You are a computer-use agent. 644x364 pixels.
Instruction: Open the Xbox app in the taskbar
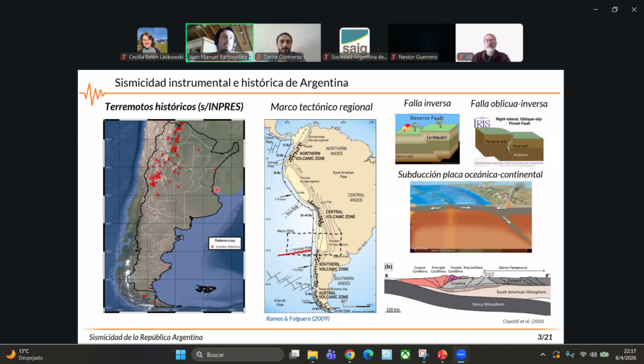(x=405, y=355)
